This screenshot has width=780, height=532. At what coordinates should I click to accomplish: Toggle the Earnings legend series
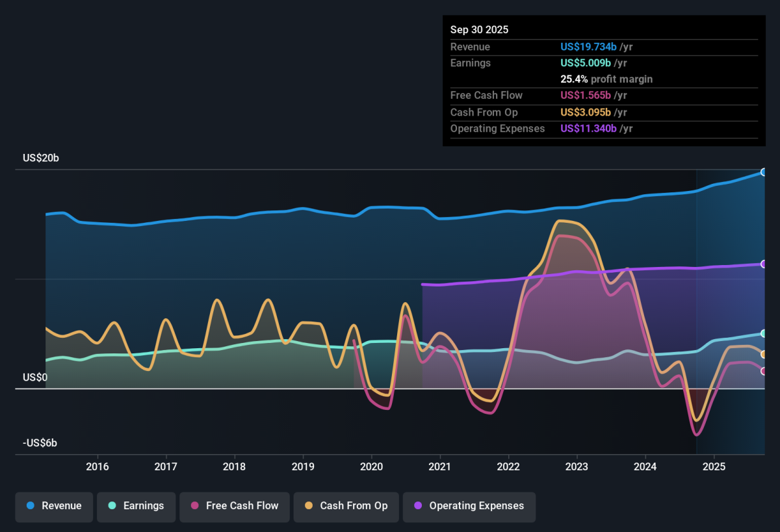pos(136,507)
